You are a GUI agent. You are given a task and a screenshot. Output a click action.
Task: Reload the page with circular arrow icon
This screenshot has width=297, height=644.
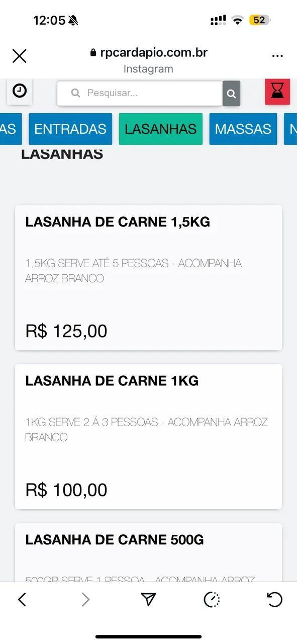(x=274, y=599)
